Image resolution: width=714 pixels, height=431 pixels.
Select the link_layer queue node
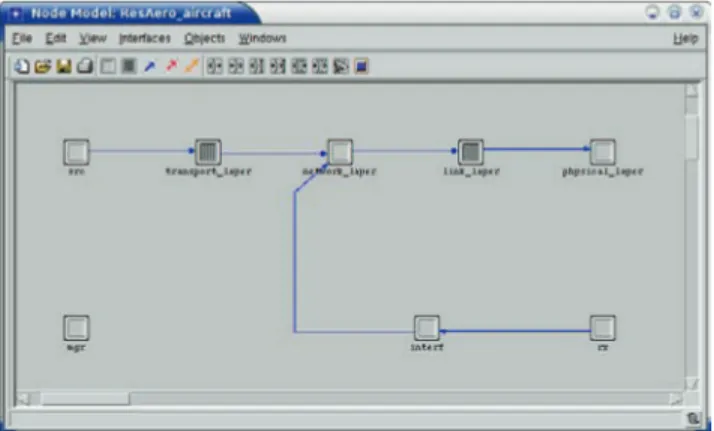[471, 152]
